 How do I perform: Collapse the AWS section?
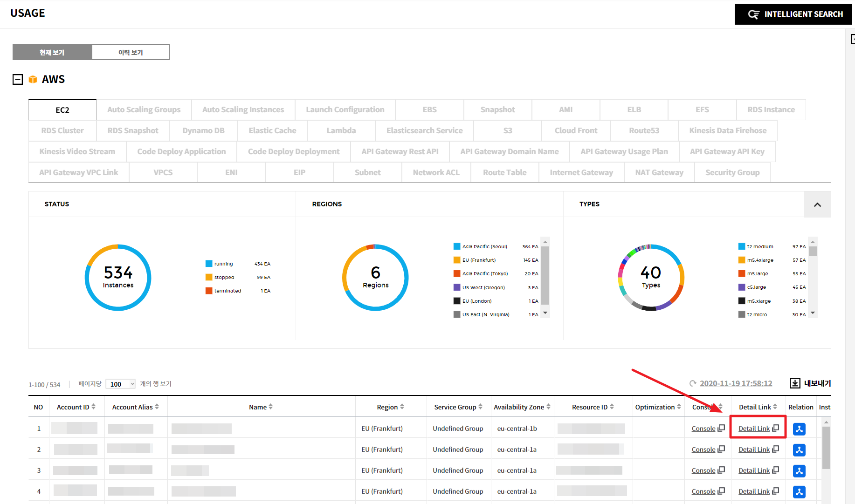[x=18, y=80]
